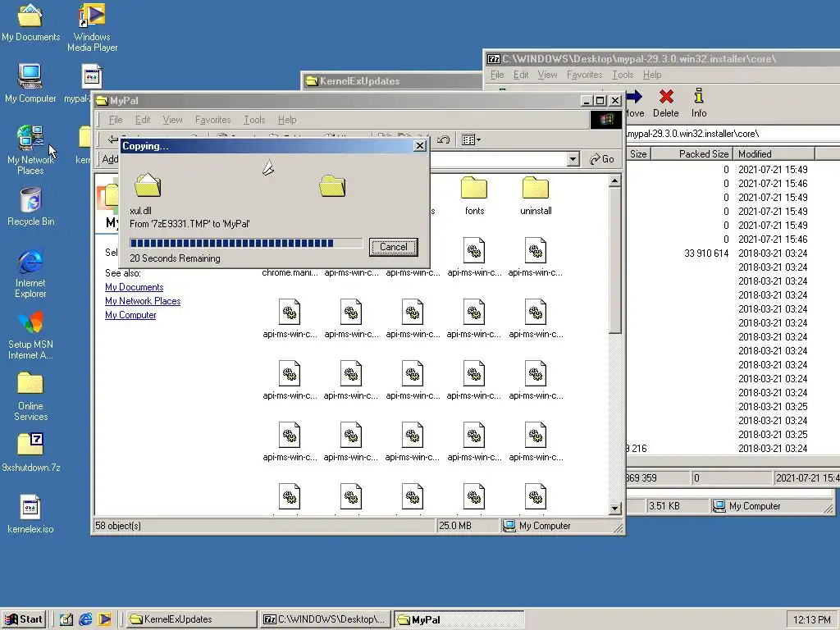Launch Internet Explorer from quick launch
Image resolution: width=840 pixels, height=630 pixels.
[85, 619]
